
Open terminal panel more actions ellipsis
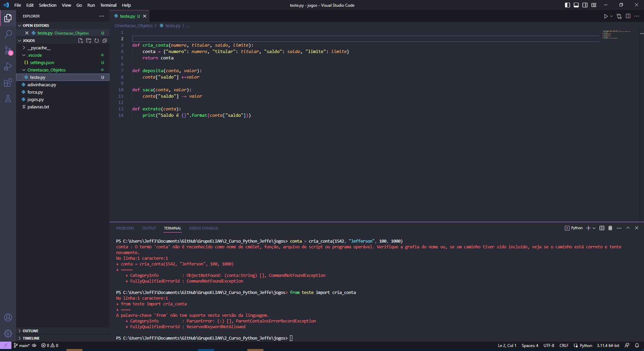click(619, 228)
